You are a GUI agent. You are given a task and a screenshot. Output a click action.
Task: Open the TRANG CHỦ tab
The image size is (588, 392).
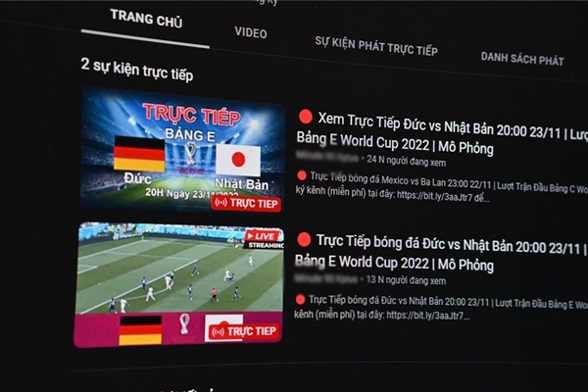point(146,19)
